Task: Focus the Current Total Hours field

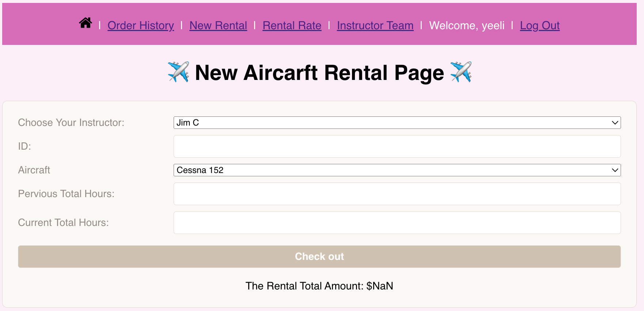Action: pos(397,223)
